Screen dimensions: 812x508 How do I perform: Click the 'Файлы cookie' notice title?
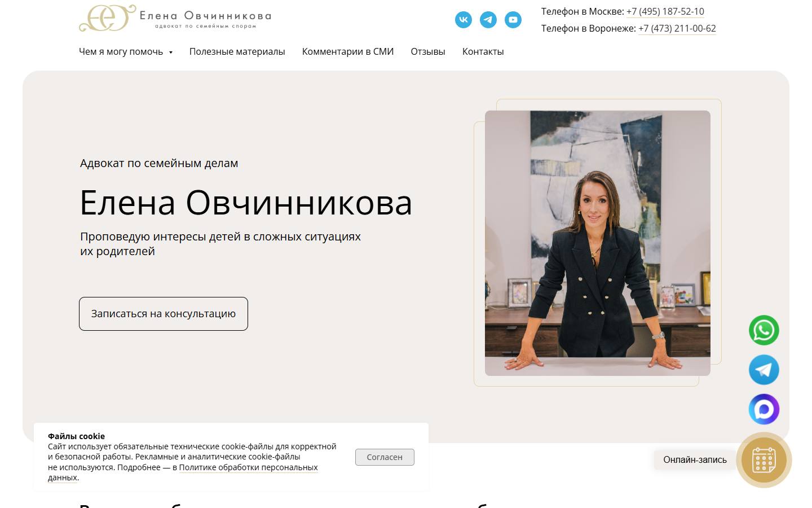pyautogui.click(x=76, y=436)
